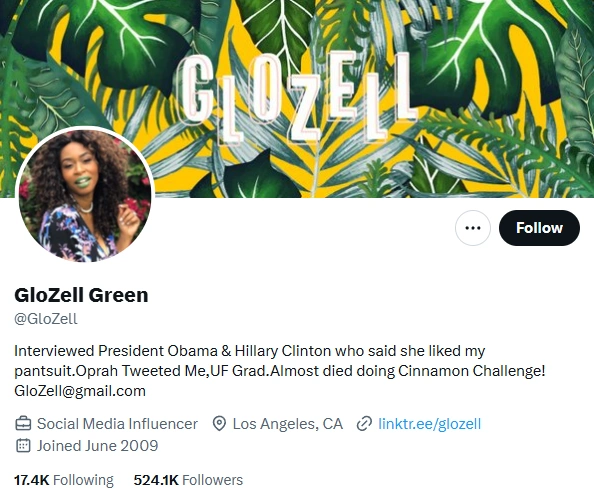Click the bio line mentioning Cinnamon Challenge

(280, 371)
